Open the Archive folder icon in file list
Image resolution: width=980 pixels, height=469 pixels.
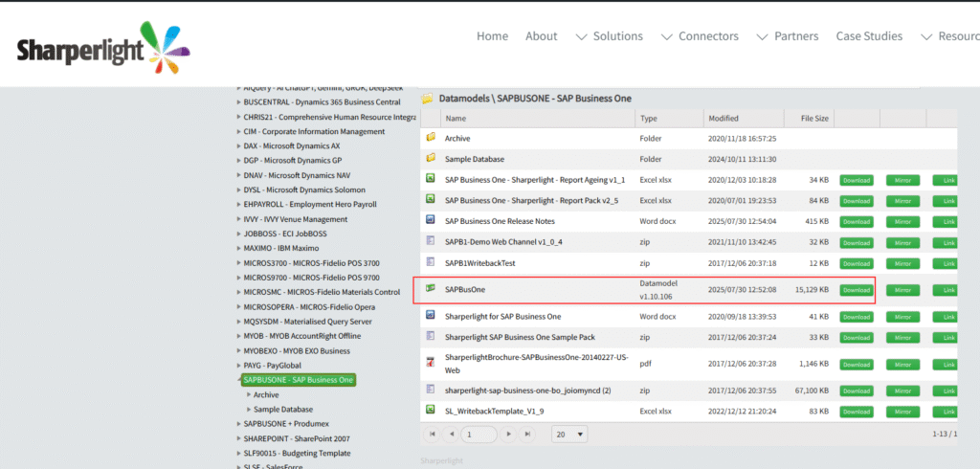pyautogui.click(x=431, y=138)
